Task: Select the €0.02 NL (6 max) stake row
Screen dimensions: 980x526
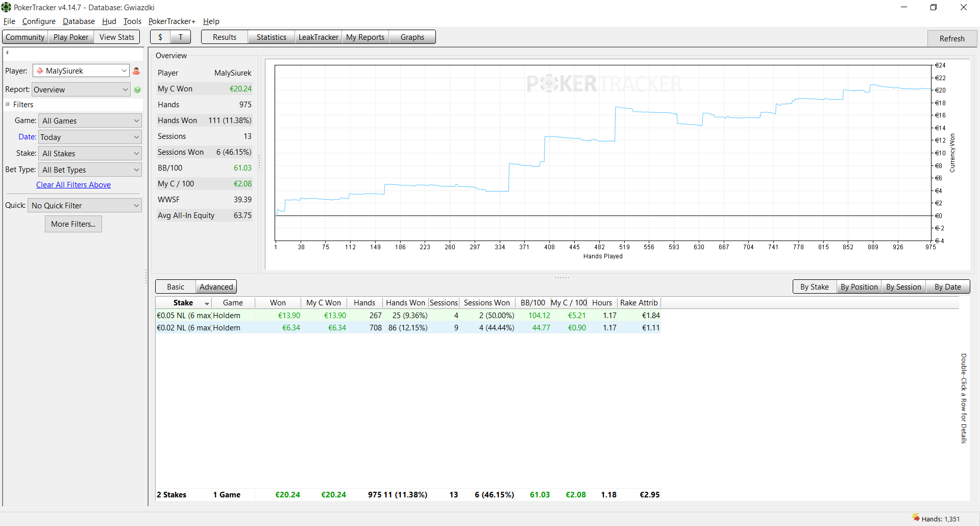Action: tap(408, 328)
